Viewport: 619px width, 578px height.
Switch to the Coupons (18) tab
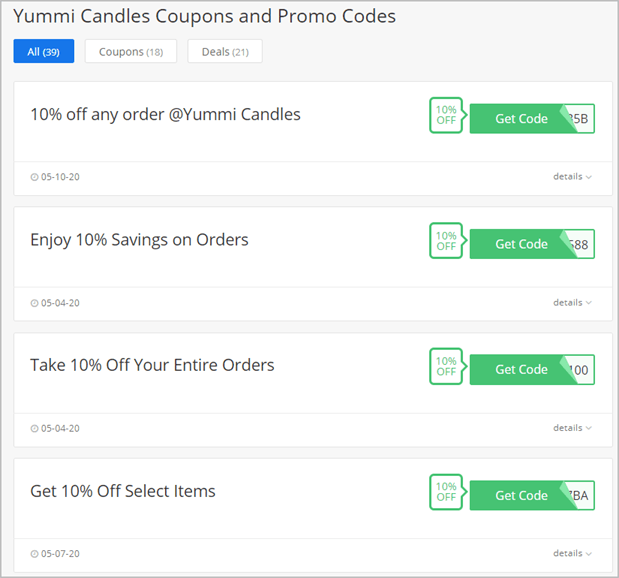pyautogui.click(x=131, y=51)
